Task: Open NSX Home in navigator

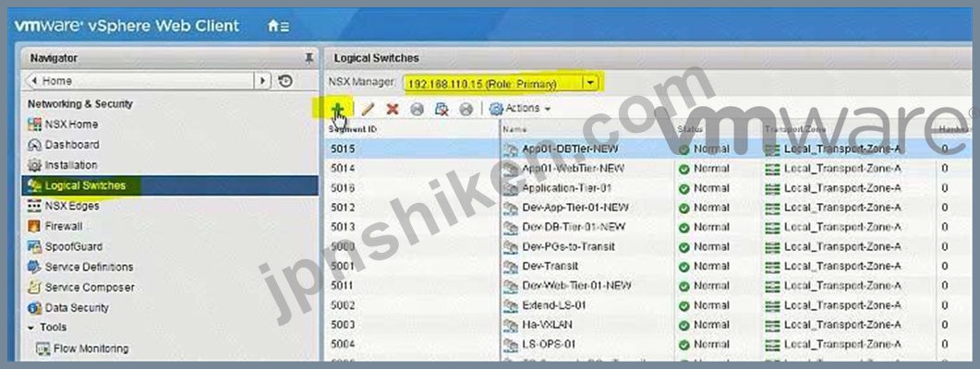Action: pos(71,125)
